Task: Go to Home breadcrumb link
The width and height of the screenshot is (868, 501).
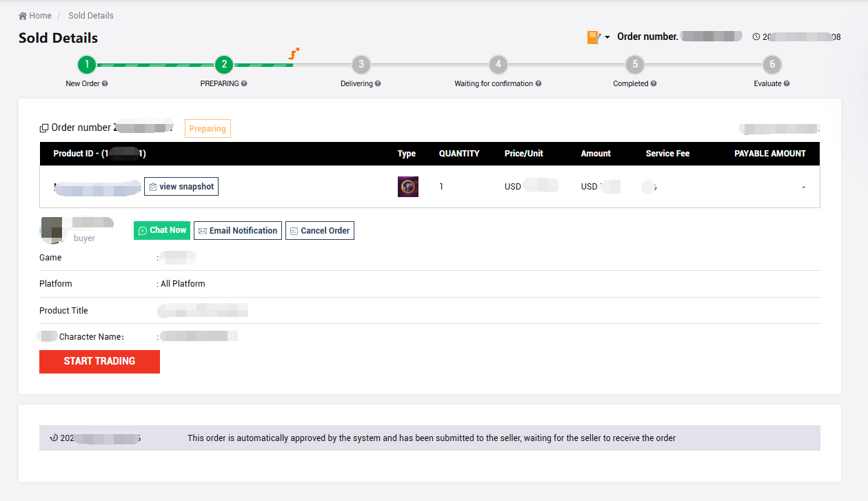Action: pos(40,16)
